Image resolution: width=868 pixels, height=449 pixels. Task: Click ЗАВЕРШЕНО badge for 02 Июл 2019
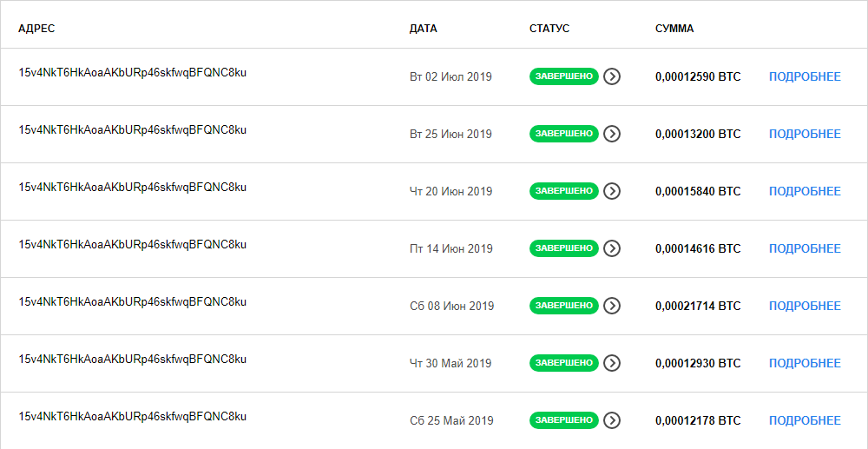click(564, 76)
